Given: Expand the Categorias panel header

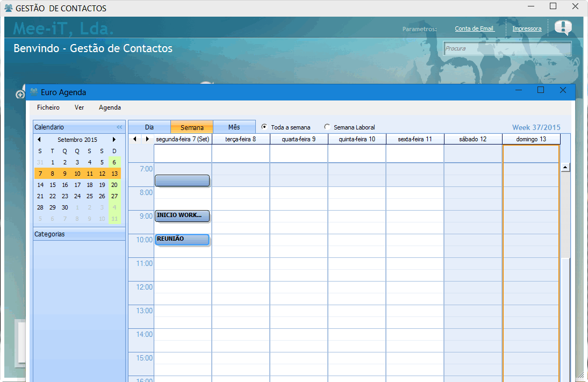Looking at the screenshot, I should [79, 234].
